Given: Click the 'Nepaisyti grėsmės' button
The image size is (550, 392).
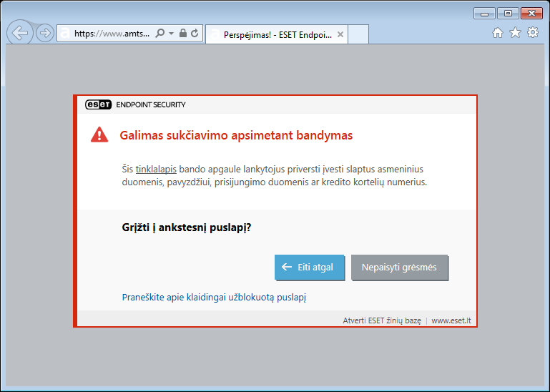Looking at the screenshot, I should 399,268.
